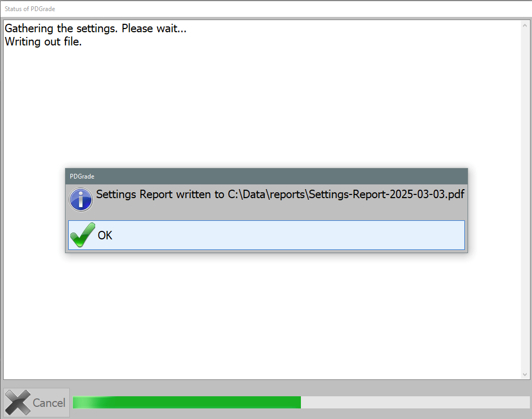
Task: Select the PDGrade icon area in dialog header
Action: [81, 176]
